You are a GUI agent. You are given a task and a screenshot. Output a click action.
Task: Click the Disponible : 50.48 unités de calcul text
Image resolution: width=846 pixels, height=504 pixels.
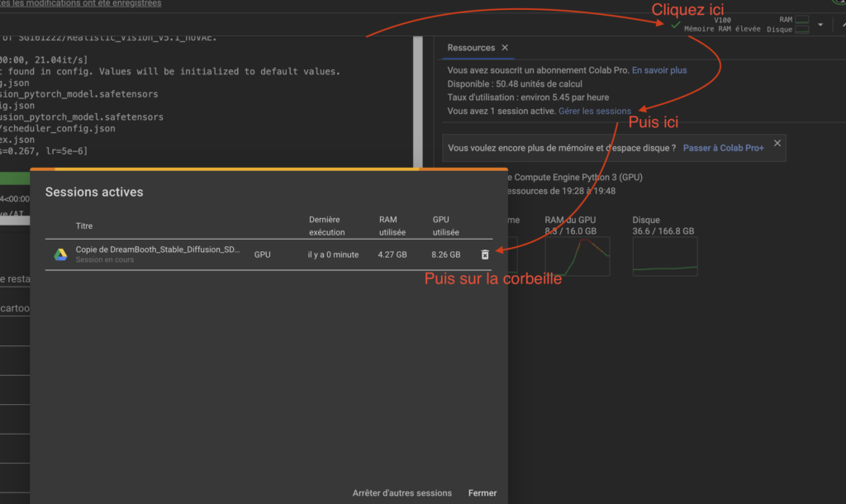click(x=515, y=84)
